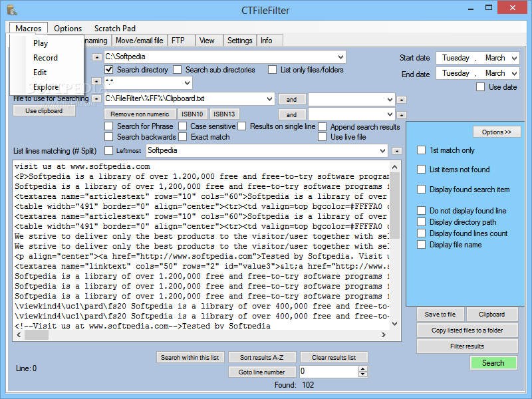The width and height of the screenshot is (532, 399).
Task: Enable the Use date checkbox
Action: [480, 87]
